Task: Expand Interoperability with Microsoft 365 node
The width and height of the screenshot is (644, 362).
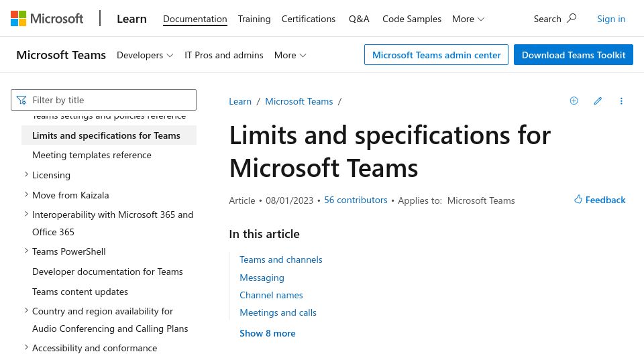Action: [x=26, y=215]
